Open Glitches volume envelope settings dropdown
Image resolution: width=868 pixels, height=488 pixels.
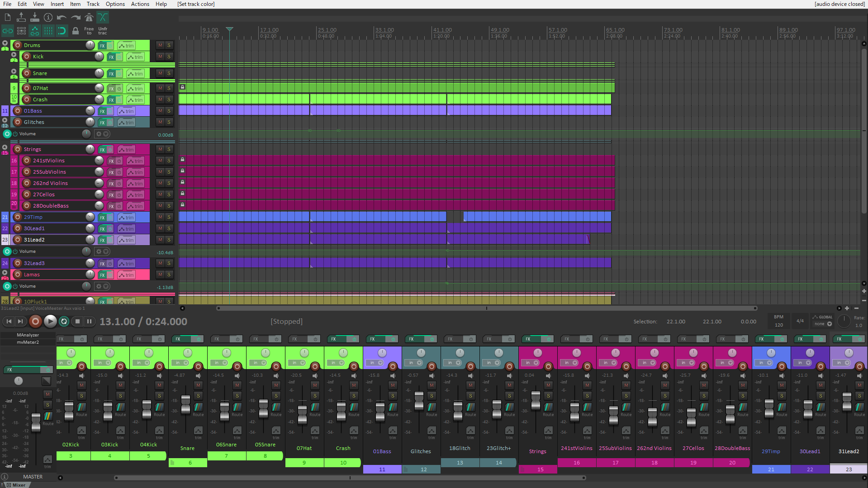102,134
